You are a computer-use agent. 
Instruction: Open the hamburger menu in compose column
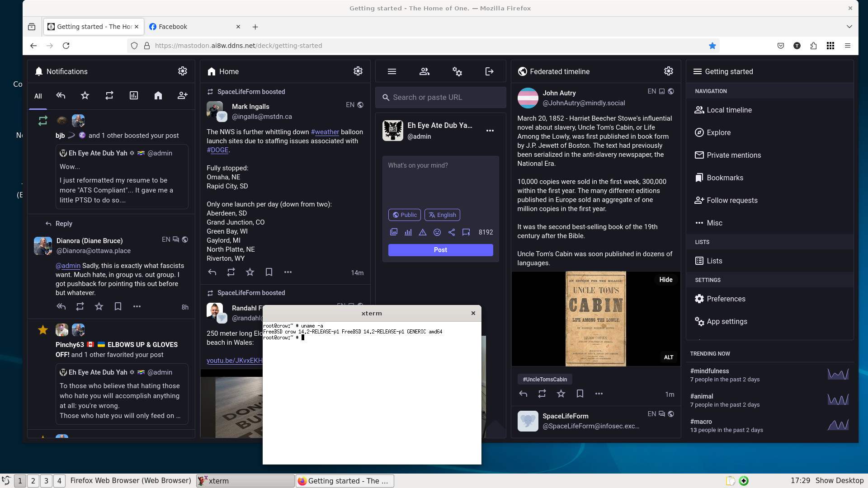click(392, 71)
